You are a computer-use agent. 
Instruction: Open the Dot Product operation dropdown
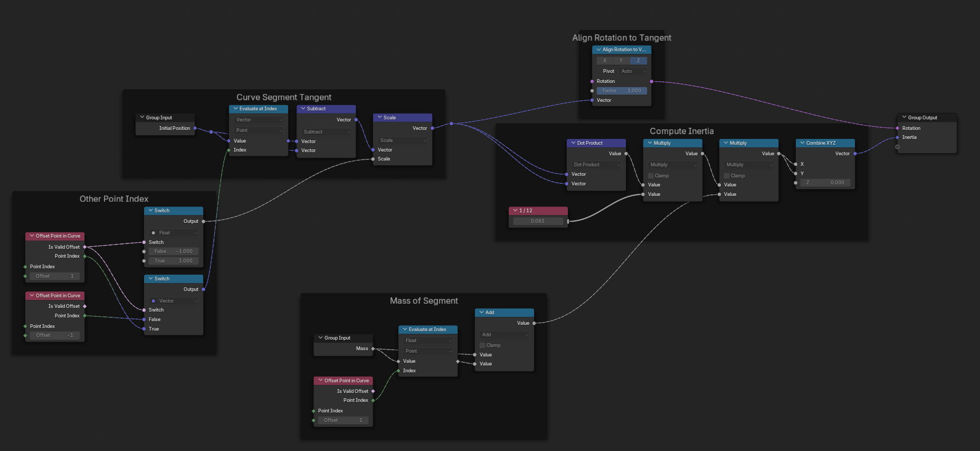(596, 165)
